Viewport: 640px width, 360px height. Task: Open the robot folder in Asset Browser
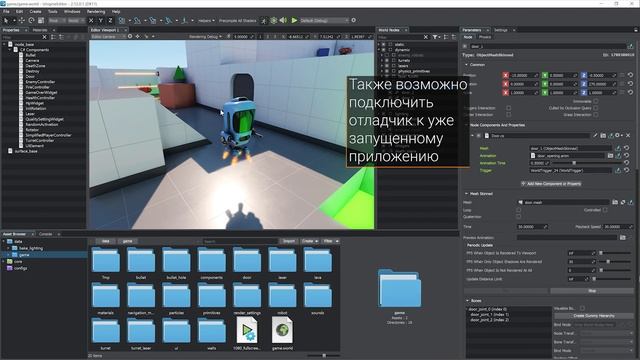[282, 296]
